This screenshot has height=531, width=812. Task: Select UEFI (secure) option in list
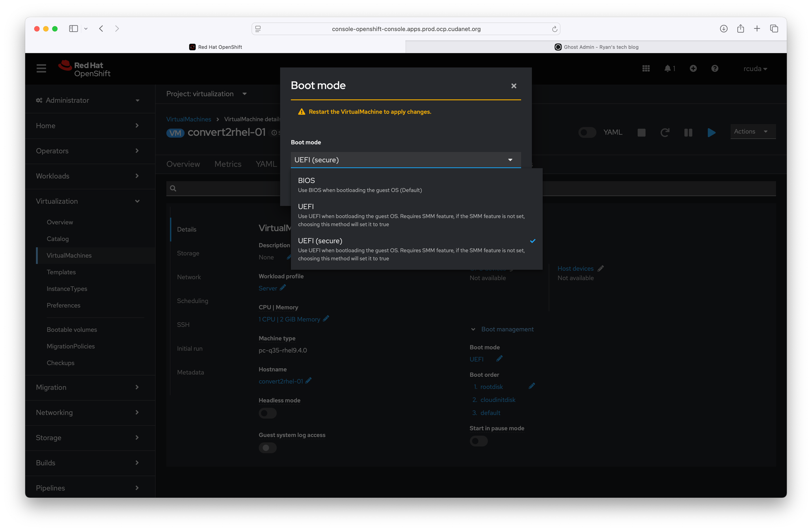click(417, 249)
